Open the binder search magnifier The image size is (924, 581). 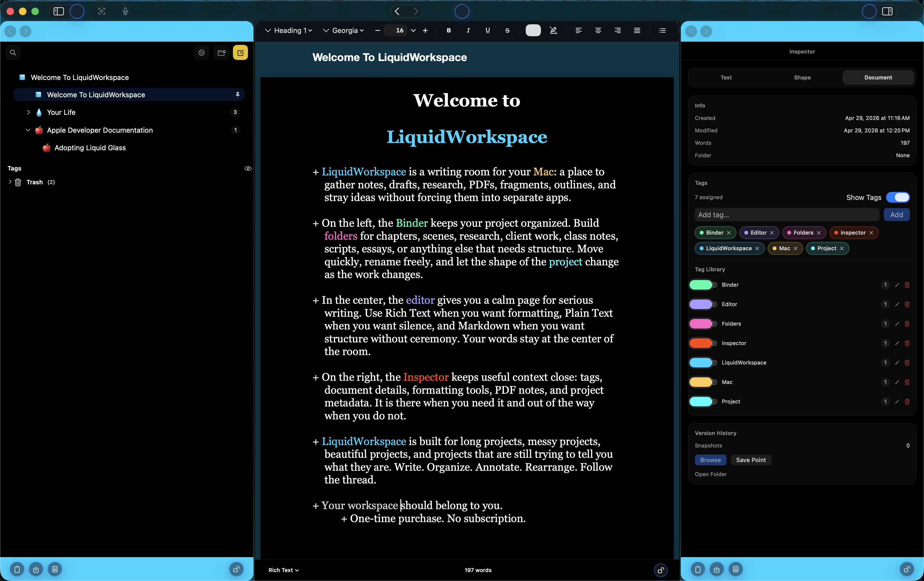pyautogui.click(x=13, y=53)
